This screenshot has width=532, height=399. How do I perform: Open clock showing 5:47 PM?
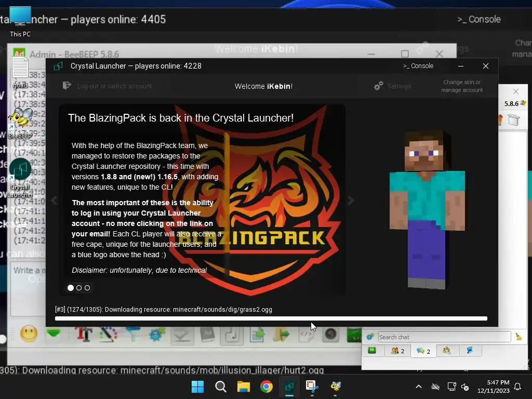pyautogui.click(x=494, y=387)
